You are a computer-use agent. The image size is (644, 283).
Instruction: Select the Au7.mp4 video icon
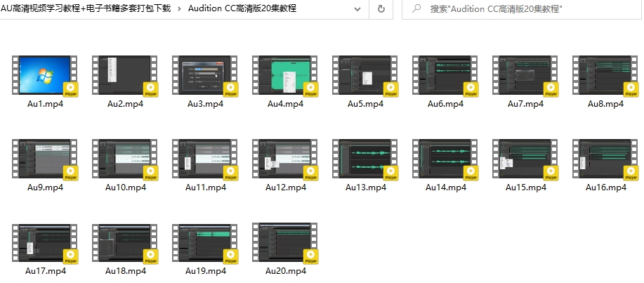(525, 75)
